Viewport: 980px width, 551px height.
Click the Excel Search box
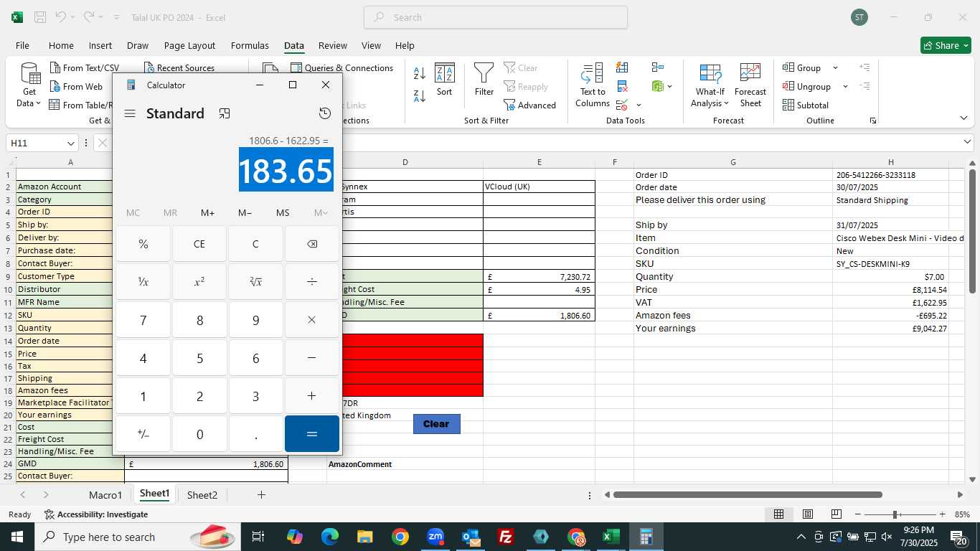[496, 17]
